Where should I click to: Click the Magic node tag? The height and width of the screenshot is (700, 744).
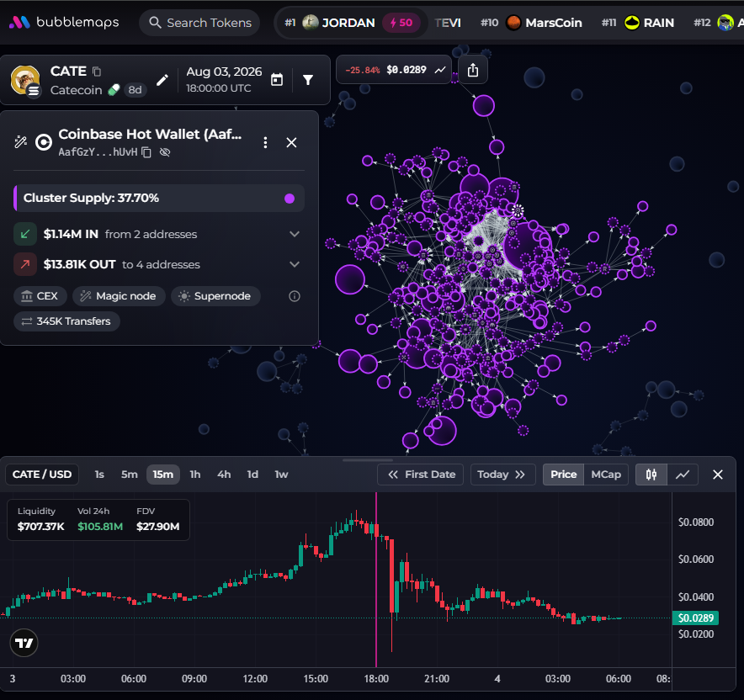(x=119, y=296)
